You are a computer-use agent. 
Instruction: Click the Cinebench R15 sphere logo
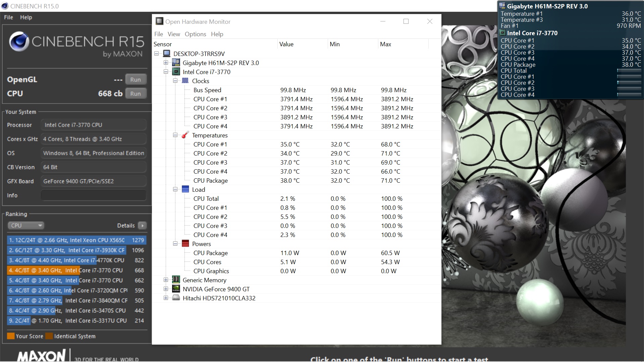point(19,42)
